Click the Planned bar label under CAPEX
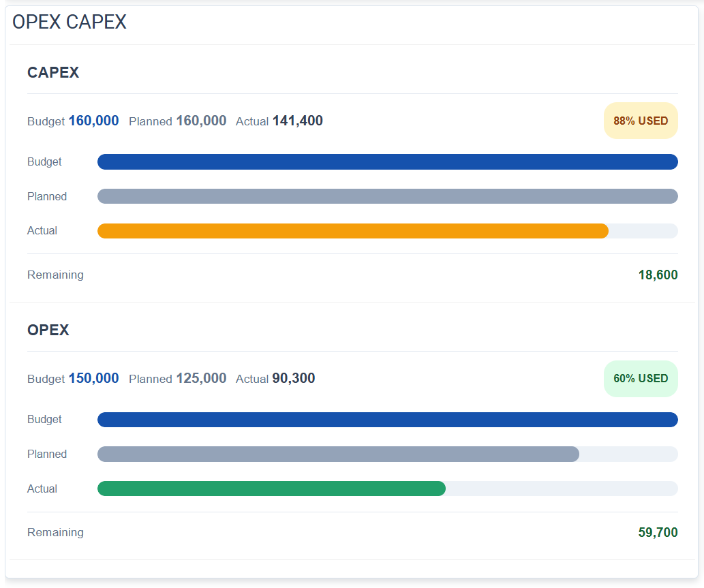This screenshot has width=704, height=588. pyautogui.click(x=47, y=196)
